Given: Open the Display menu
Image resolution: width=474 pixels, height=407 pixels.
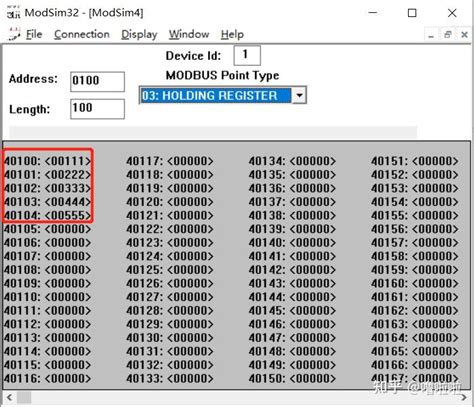Looking at the screenshot, I should point(139,34).
